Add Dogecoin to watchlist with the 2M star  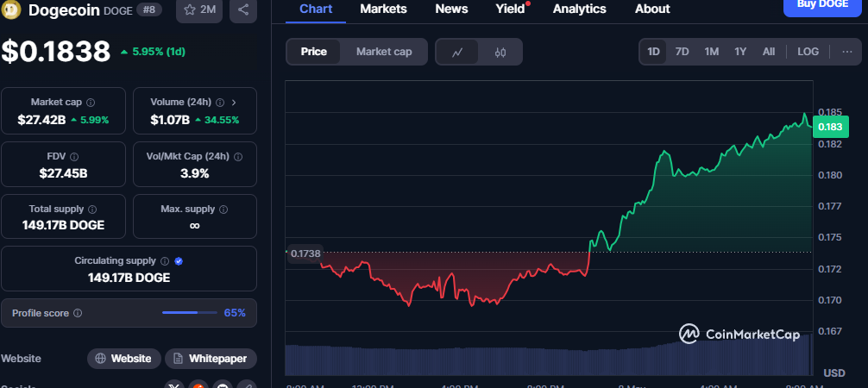coord(199,9)
